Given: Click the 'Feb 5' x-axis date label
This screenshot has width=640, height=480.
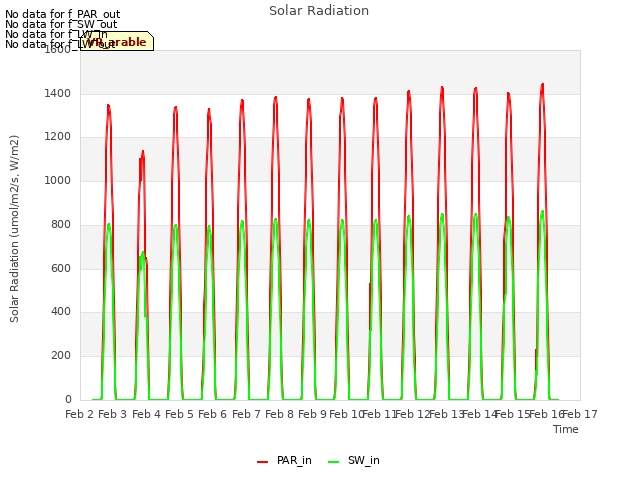Looking at the screenshot, I should click(180, 414).
